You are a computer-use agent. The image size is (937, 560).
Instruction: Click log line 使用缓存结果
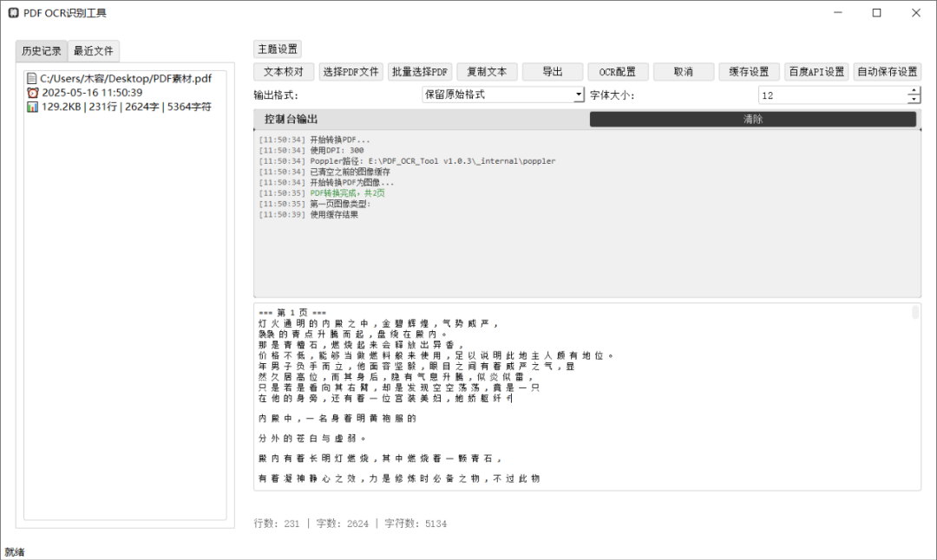point(308,214)
